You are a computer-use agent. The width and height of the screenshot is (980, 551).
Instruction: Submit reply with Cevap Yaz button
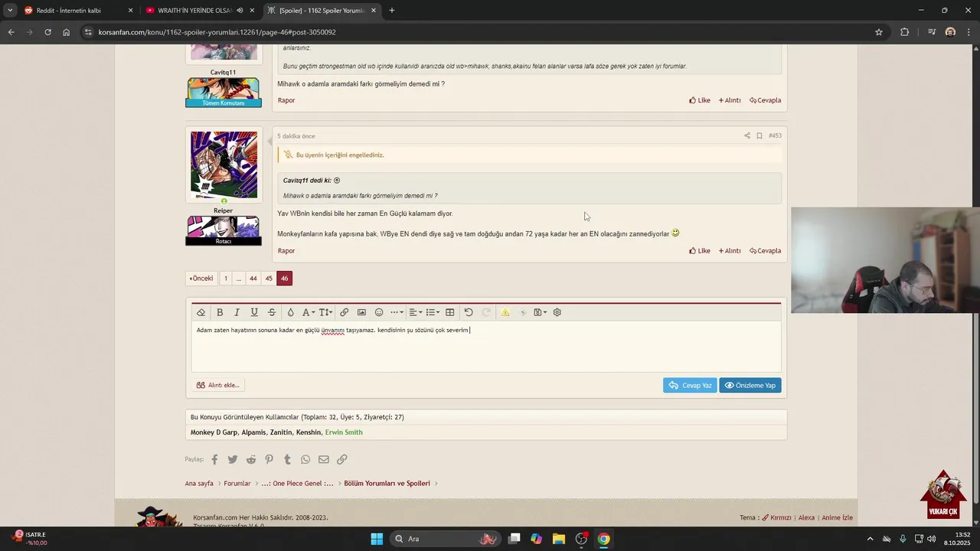click(x=690, y=385)
